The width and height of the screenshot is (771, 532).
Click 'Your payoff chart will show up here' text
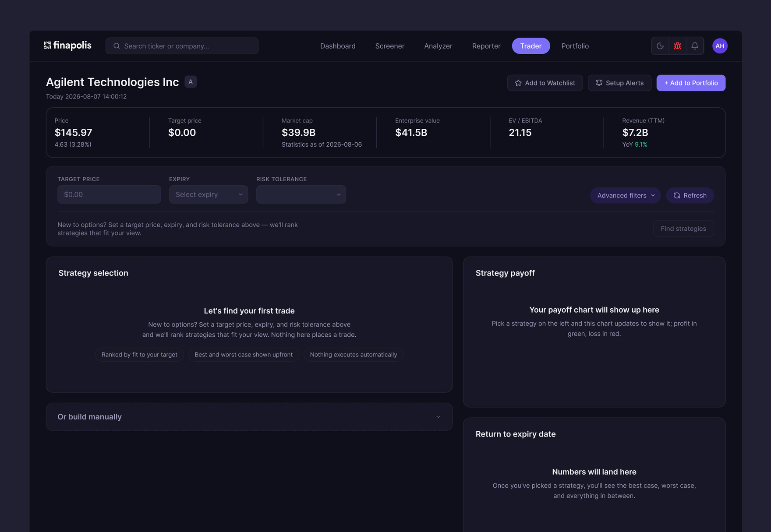tap(594, 310)
